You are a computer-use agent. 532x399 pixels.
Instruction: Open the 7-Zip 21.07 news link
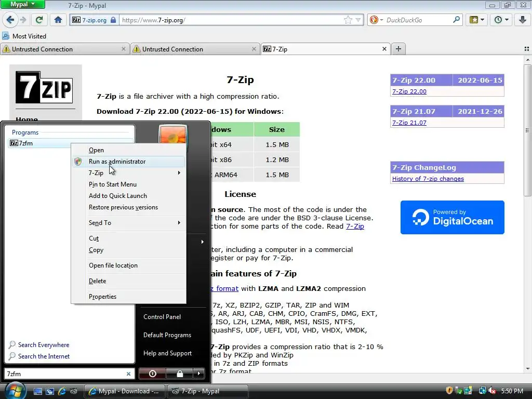pyautogui.click(x=409, y=123)
